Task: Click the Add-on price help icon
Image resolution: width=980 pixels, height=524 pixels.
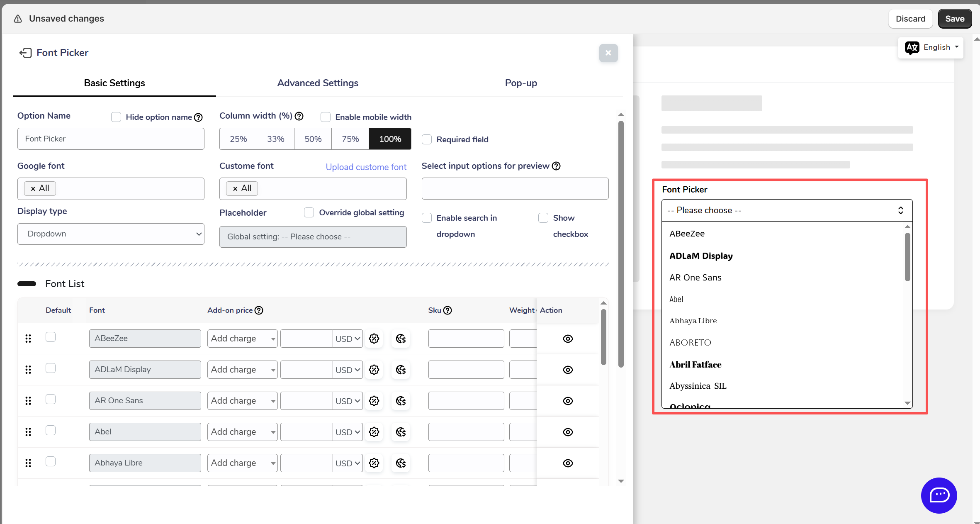Action: coord(259,310)
